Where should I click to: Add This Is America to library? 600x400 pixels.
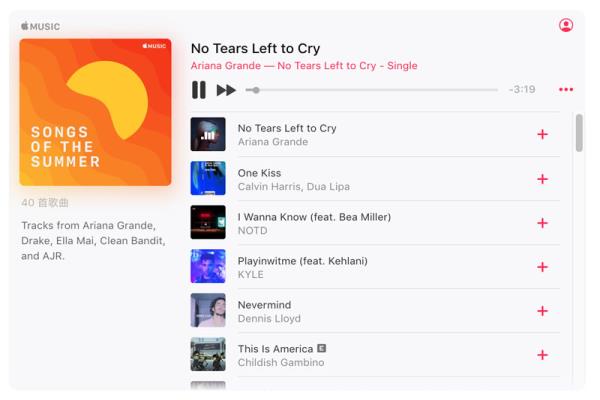(x=542, y=355)
